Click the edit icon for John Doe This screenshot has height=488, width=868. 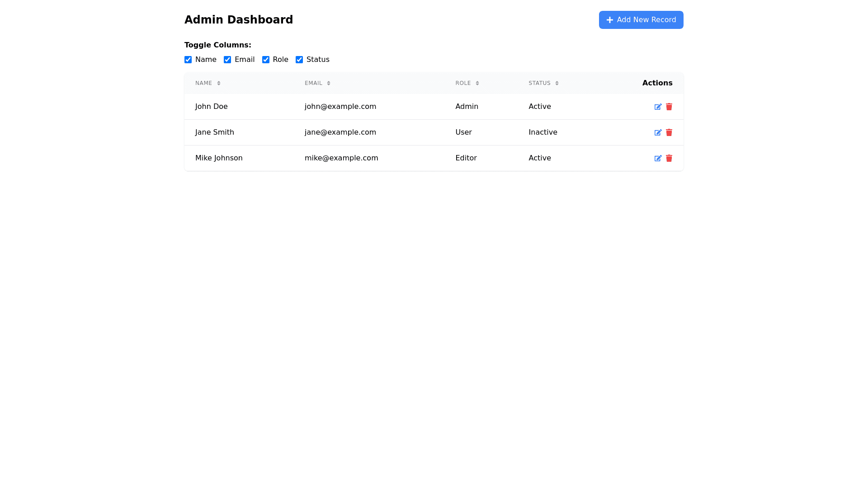pyautogui.click(x=658, y=107)
